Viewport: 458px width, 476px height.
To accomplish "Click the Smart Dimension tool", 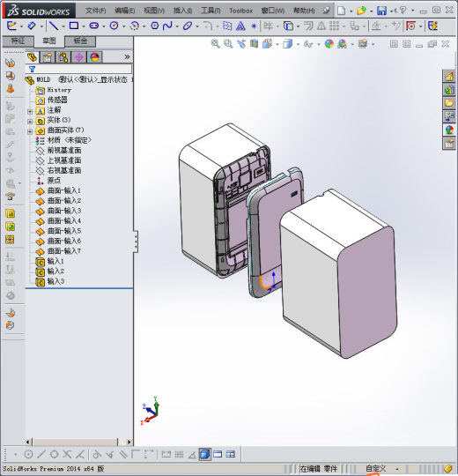I will (31, 26).
